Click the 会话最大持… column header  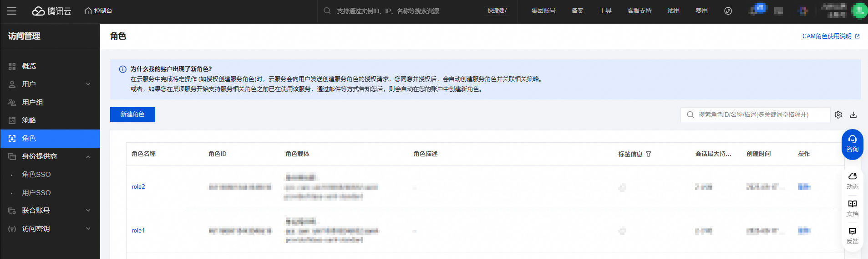tap(713, 154)
